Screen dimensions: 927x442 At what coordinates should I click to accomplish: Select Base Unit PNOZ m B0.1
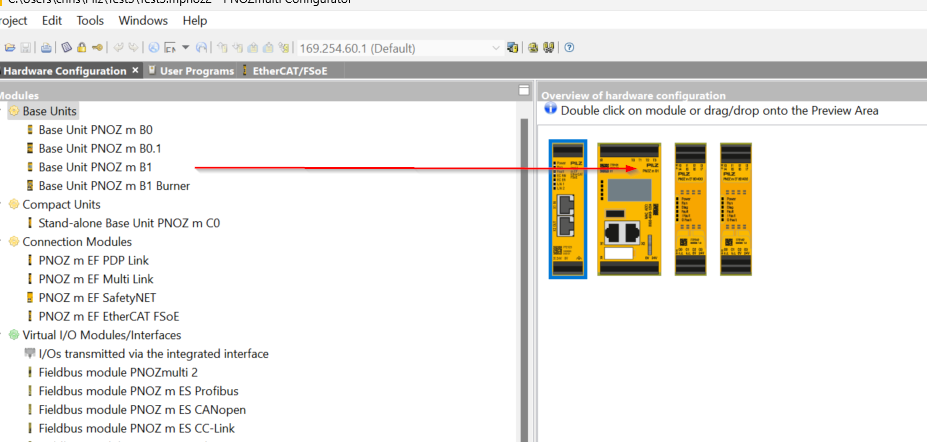click(x=100, y=148)
